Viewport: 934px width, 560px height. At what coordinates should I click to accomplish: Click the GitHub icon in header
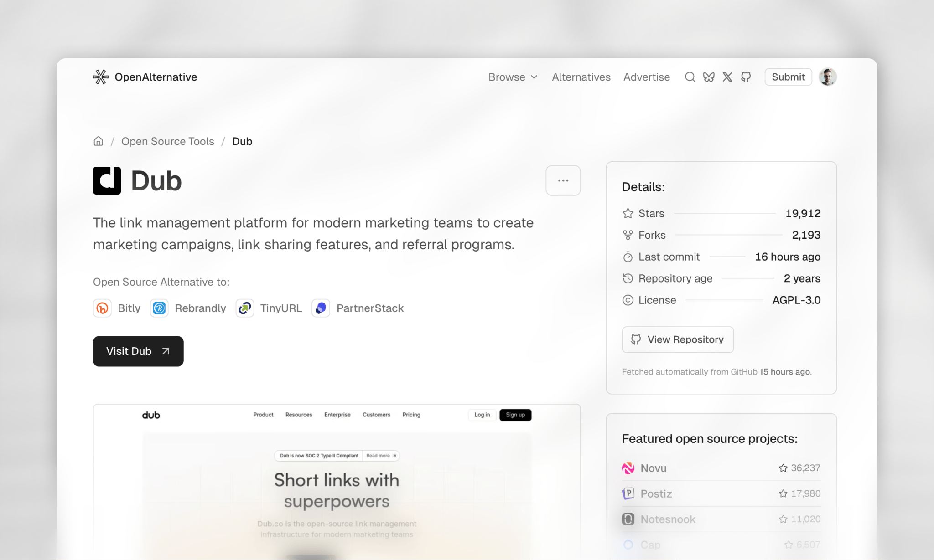(x=746, y=77)
